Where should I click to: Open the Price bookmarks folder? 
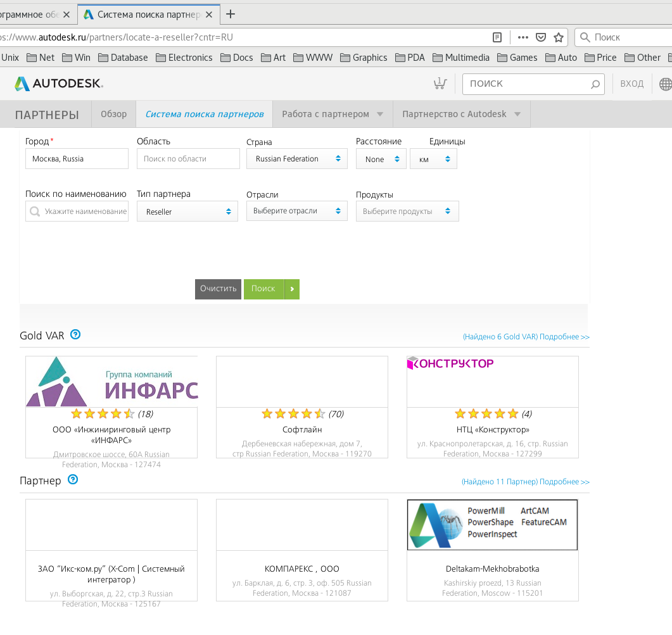click(x=601, y=58)
